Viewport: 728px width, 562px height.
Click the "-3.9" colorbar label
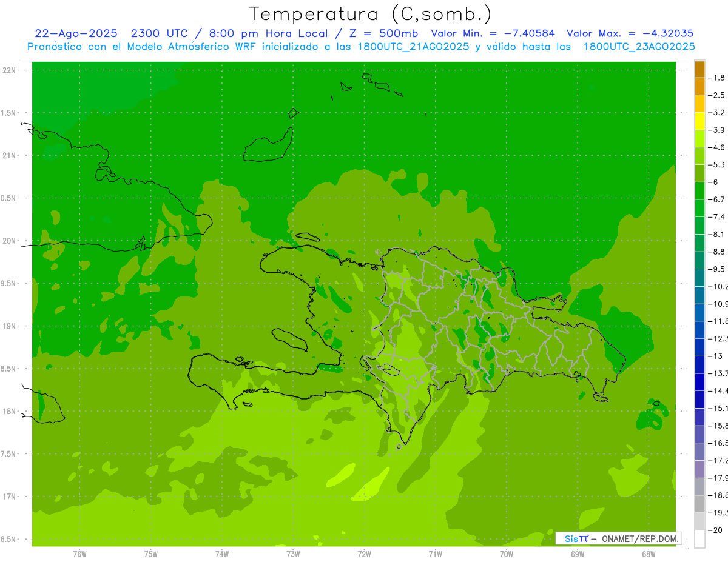(x=716, y=130)
